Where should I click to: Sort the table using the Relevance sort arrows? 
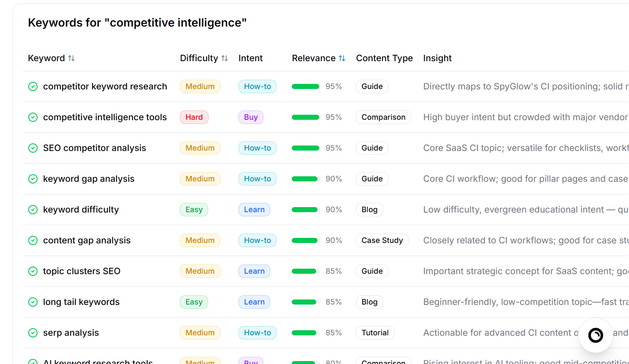pyautogui.click(x=342, y=58)
